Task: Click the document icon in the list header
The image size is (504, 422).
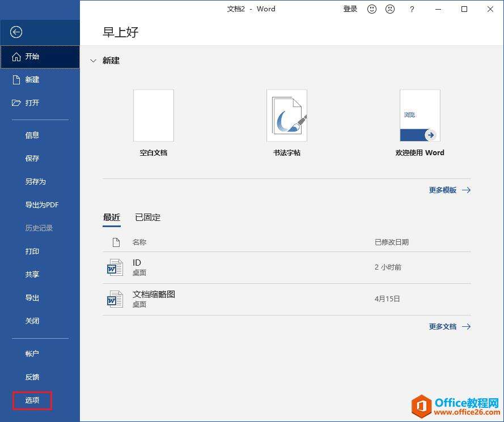Action: coord(116,242)
